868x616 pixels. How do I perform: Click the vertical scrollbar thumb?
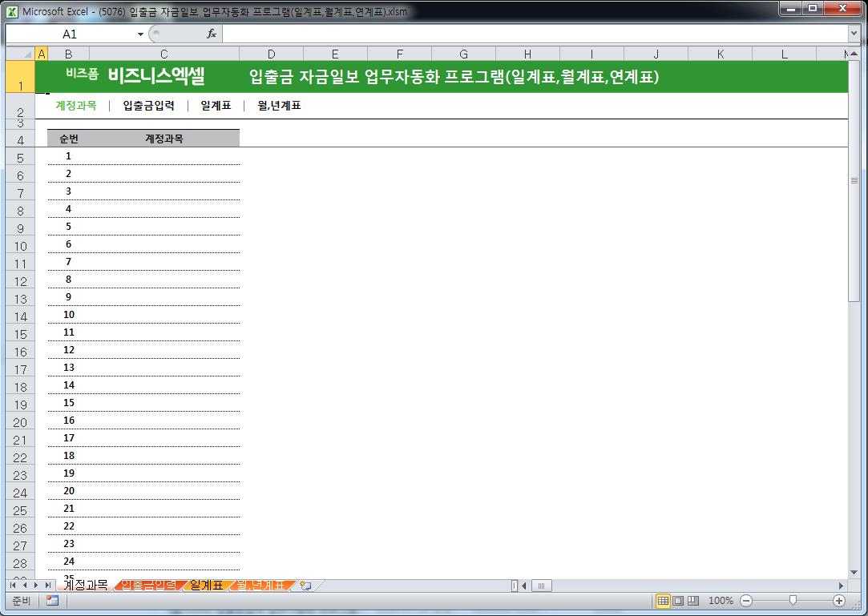pyautogui.click(x=854, y=180)
